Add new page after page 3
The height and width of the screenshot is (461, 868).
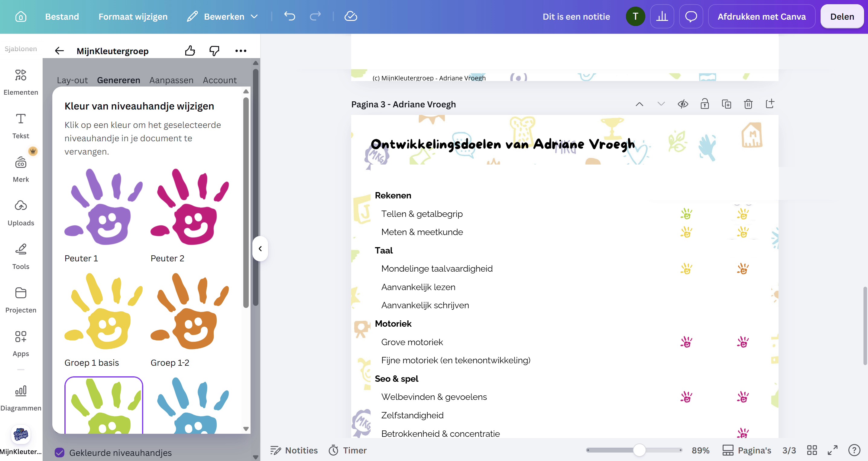click(x=770, y=103)
